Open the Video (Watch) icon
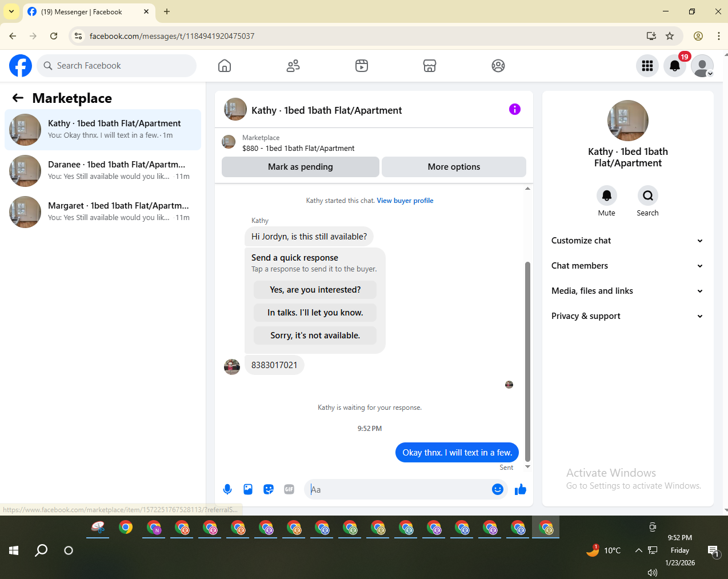Image resolution: width=728 pixels, height=579 pixels. pyautogui.click(x=362, y=66)
